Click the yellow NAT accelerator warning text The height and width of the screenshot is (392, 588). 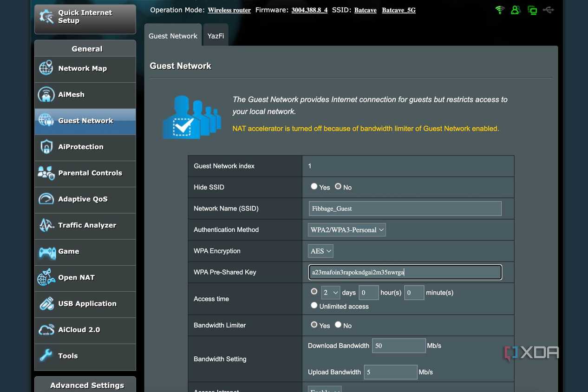point(366,128)
